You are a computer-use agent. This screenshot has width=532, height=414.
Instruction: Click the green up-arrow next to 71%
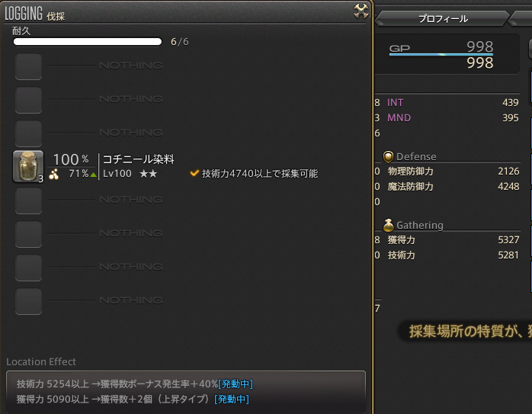click(93, 175)
